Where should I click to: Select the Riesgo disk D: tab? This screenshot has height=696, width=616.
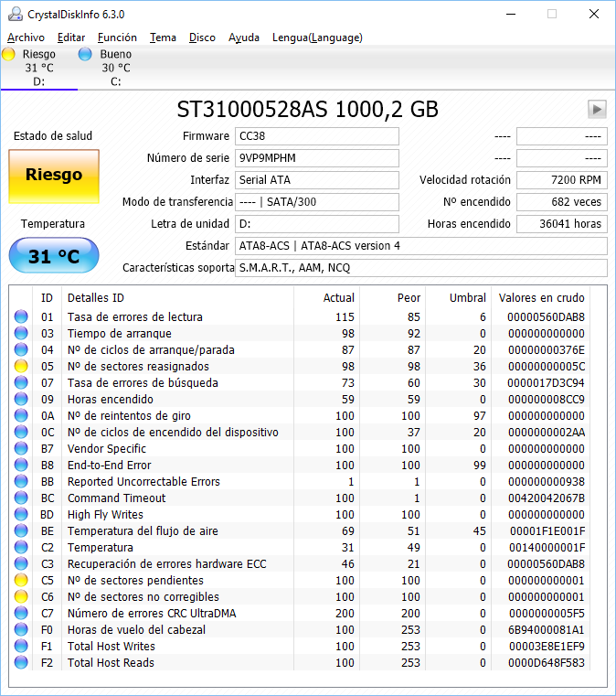tap(39, 68)
